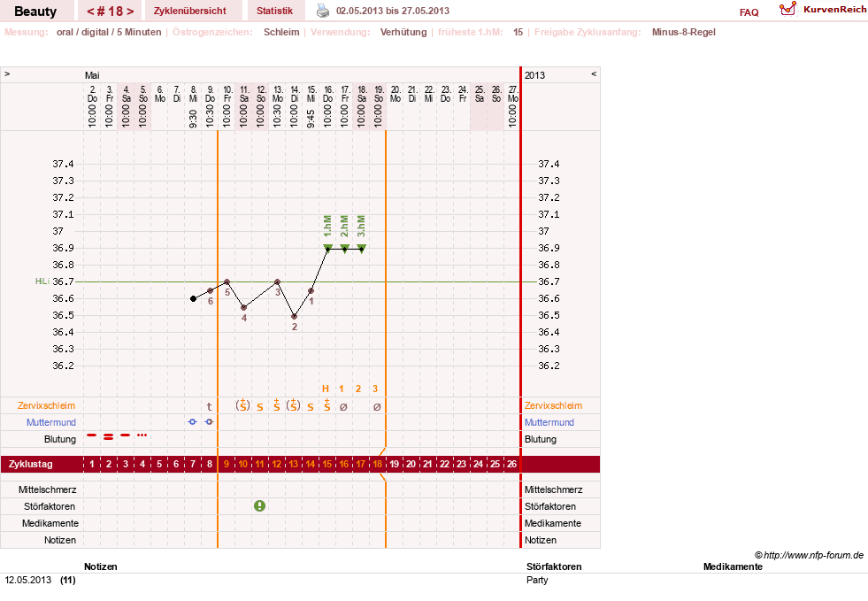Click the S+ mucus symbol under H

pos(327,405)
